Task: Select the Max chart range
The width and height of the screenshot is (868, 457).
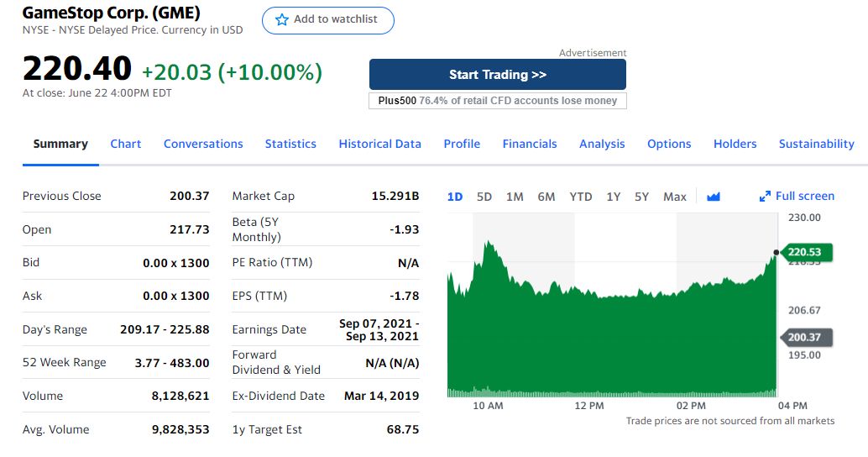Action: click(x=675, y=197)
